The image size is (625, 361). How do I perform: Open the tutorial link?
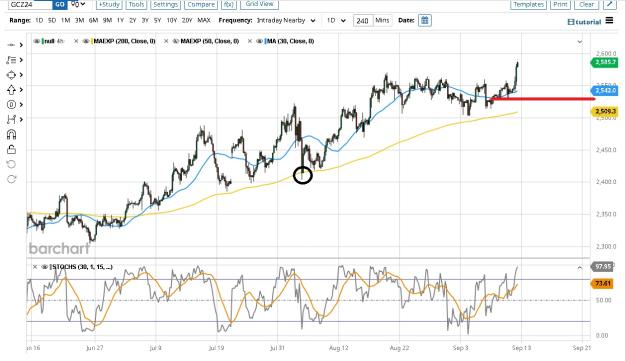point(584,22)
